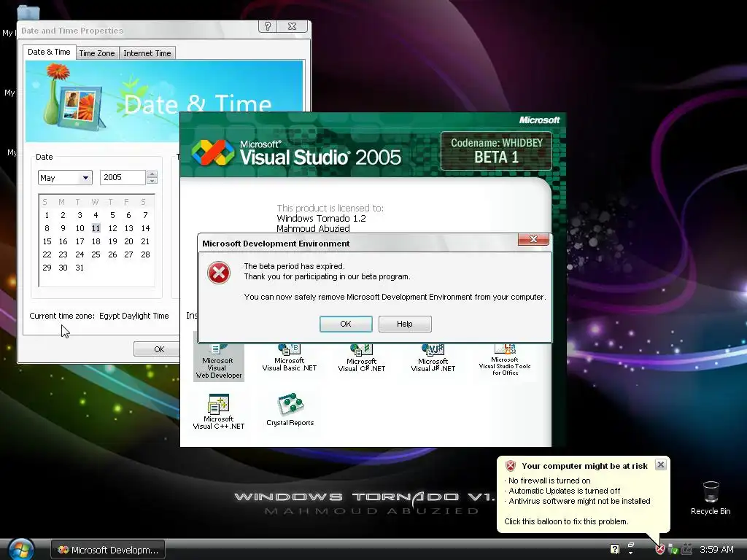
Task: Select day 28 in the calendar
Action: [x=145, y=254]
